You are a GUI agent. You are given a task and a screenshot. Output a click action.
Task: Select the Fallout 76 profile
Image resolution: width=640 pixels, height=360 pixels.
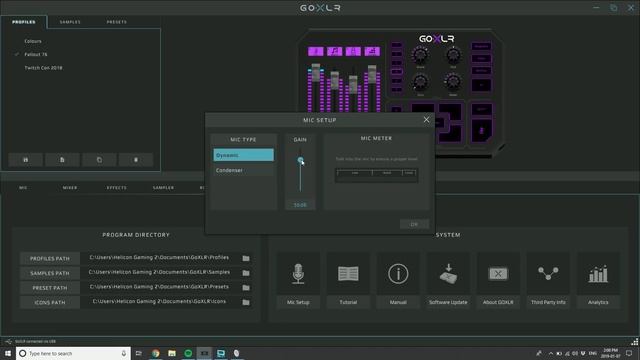point(36,54)
